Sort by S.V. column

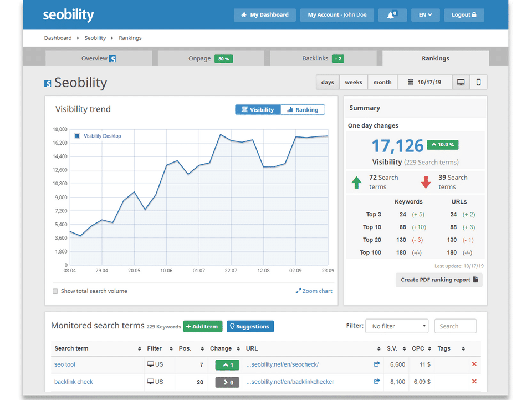point(396,348)
